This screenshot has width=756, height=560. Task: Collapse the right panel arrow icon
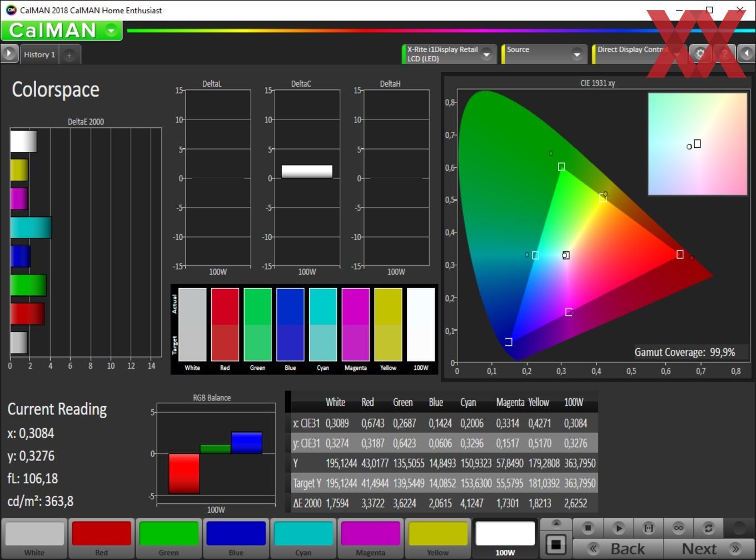click(747, 53)
